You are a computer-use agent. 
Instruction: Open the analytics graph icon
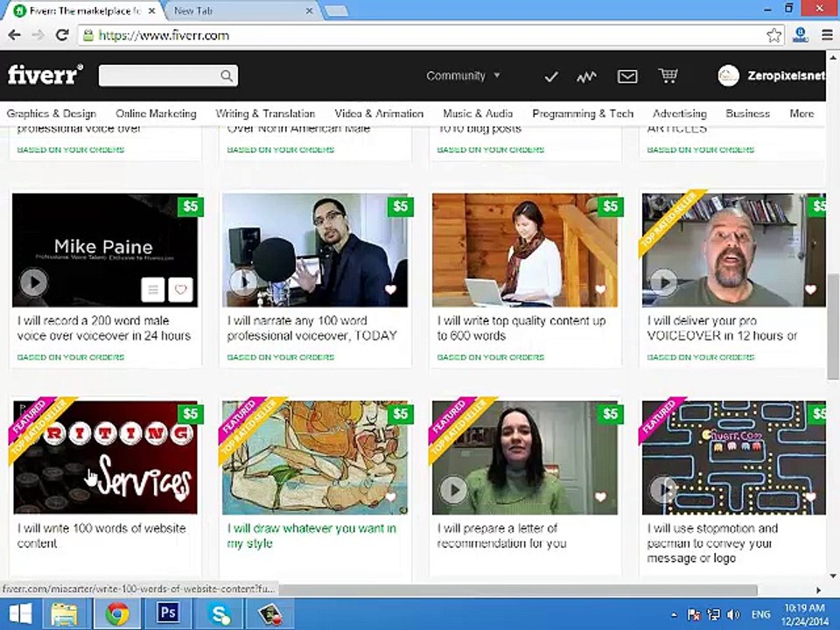[x=586, y=77]
